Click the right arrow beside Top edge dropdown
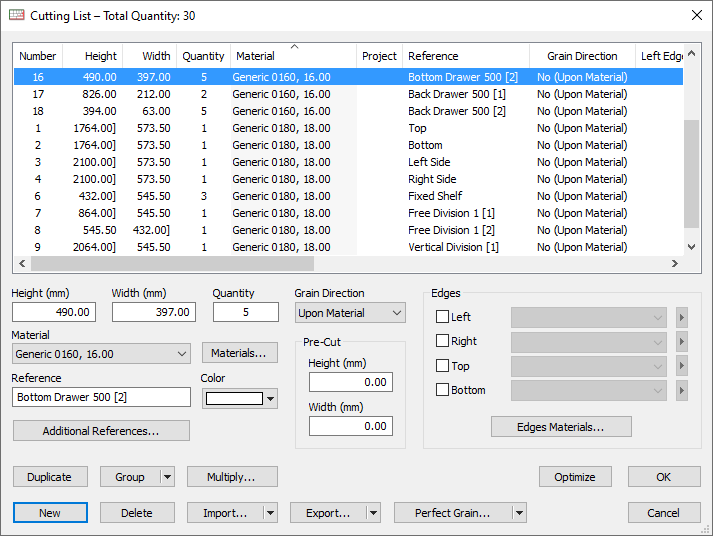The height and width of the screenshot is (536, 713). coord(682,366)
